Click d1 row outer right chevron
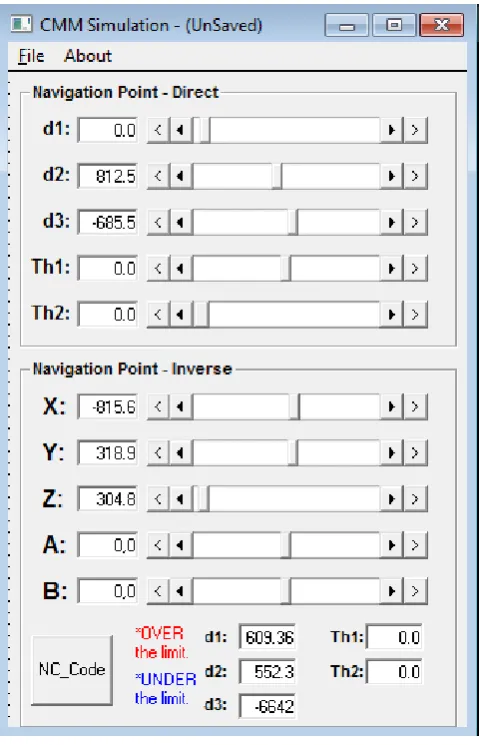The width and height of the screenshot is (479, 745). coord(415,130)
